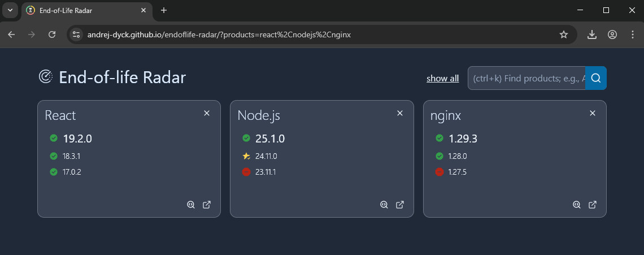Select Node.js version 24.11.0

(266, 156)
